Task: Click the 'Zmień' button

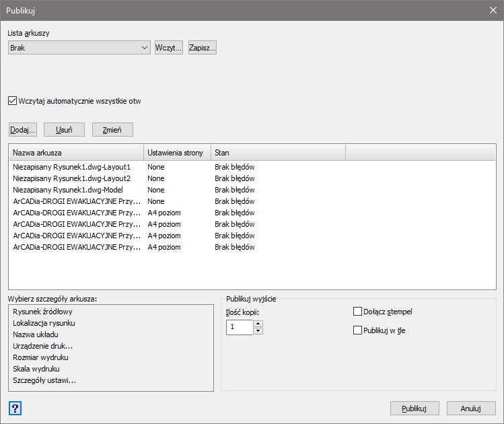Action: click(112, 129)
